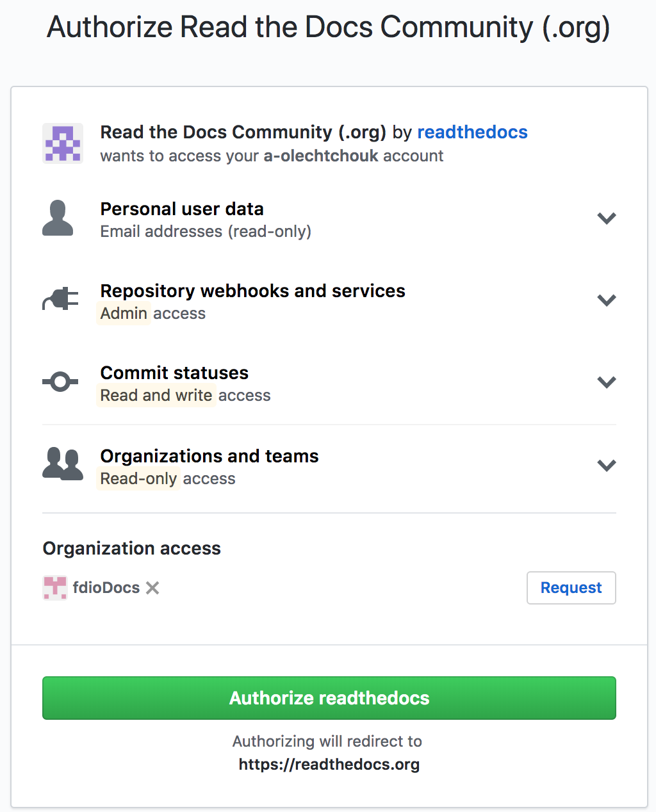
Task: Click Repository webhooks and services heading
Action: 253,291
